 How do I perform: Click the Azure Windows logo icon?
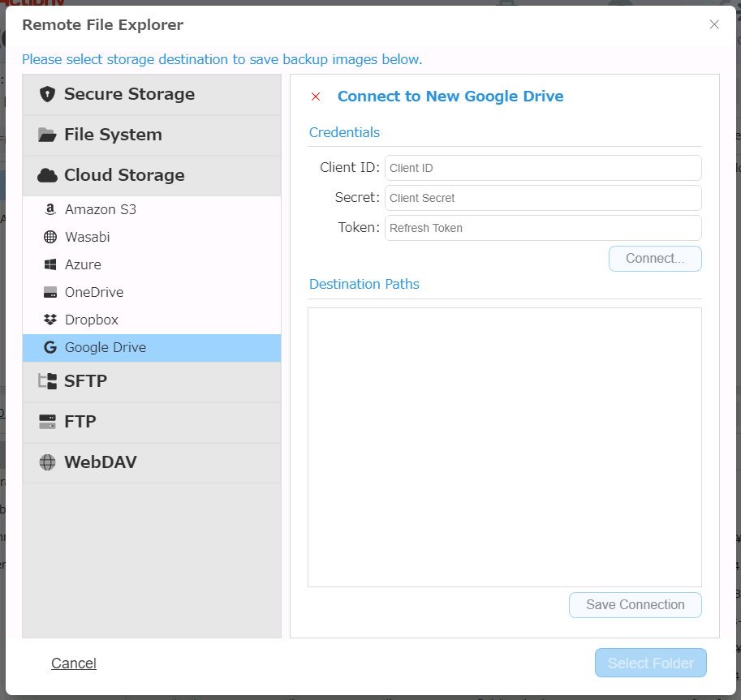[x=50, y=264]
